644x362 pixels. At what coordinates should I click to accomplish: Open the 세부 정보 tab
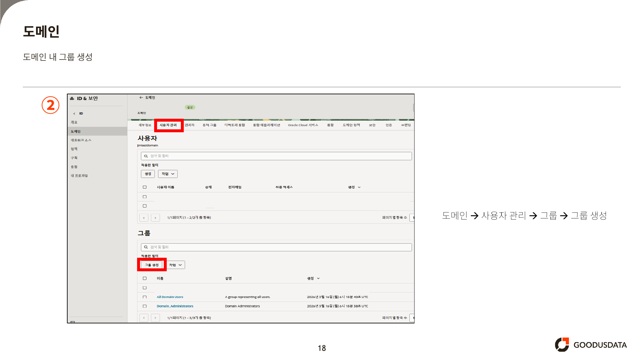point(145,125)
